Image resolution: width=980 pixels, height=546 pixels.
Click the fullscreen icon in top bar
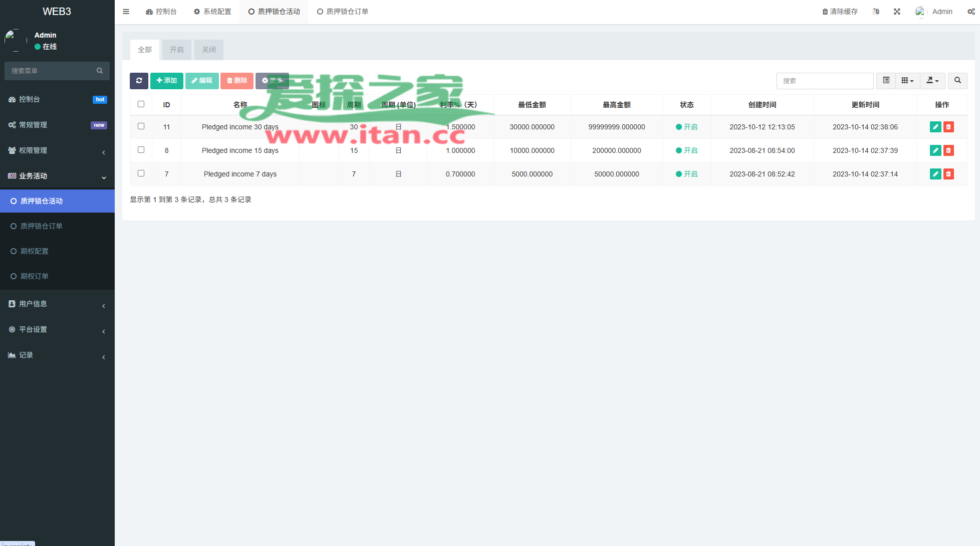point(897,12)
